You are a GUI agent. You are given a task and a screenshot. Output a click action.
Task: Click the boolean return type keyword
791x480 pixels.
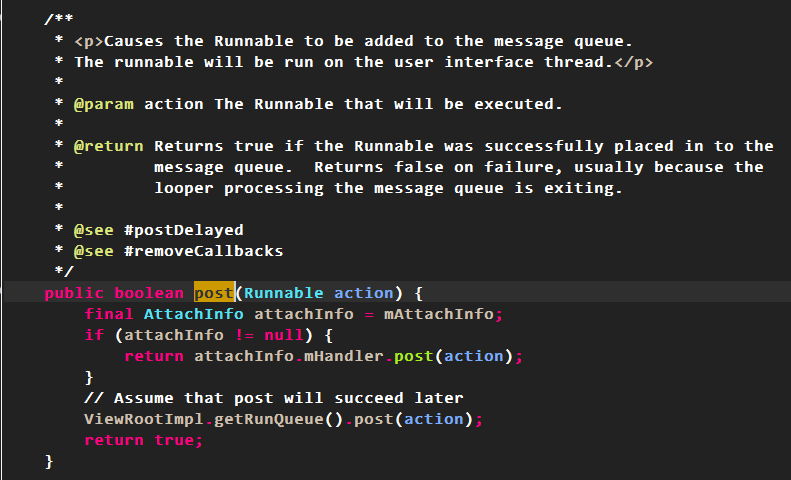[x=148, y=293]
